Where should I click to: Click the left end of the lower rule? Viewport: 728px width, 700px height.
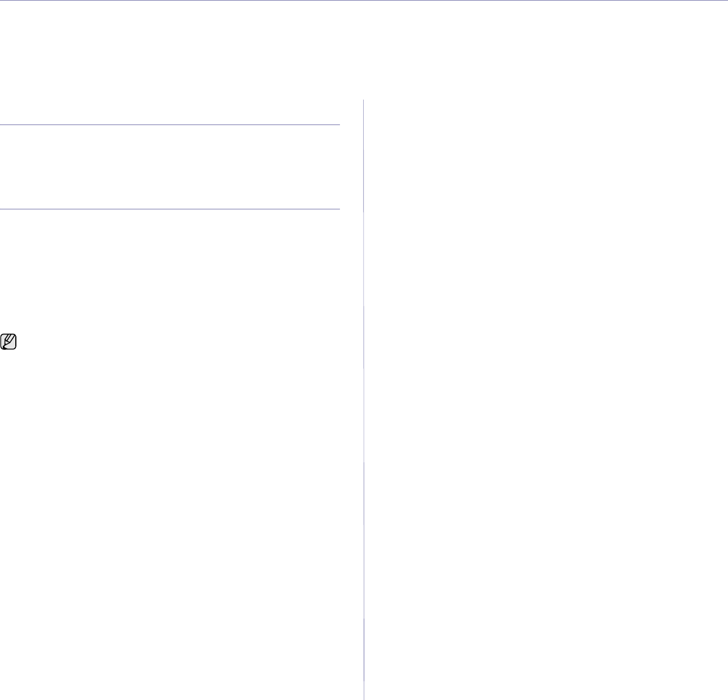(x=2, y=209)
